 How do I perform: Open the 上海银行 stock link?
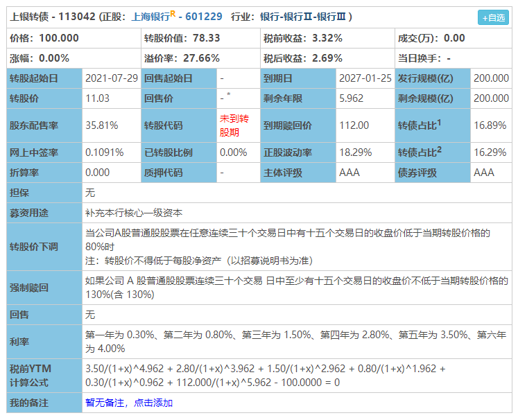click(x=150, y=17)
